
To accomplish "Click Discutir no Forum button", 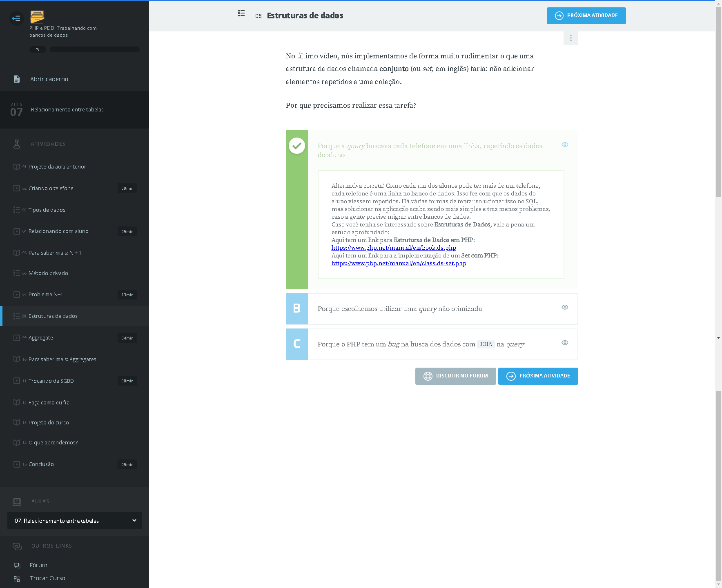I will pos(455,376).
